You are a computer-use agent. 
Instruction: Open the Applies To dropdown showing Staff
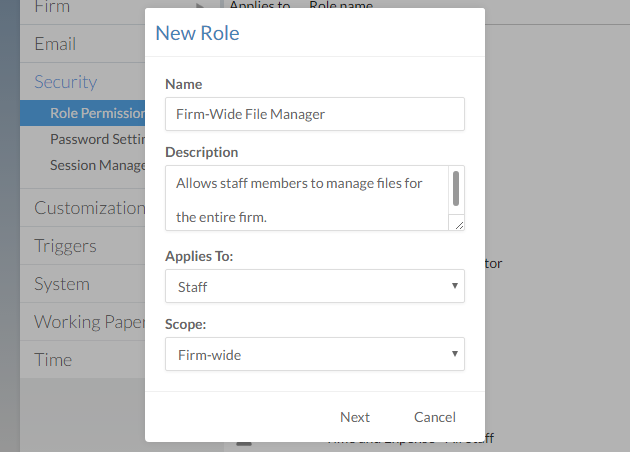[x=314, y=286]
